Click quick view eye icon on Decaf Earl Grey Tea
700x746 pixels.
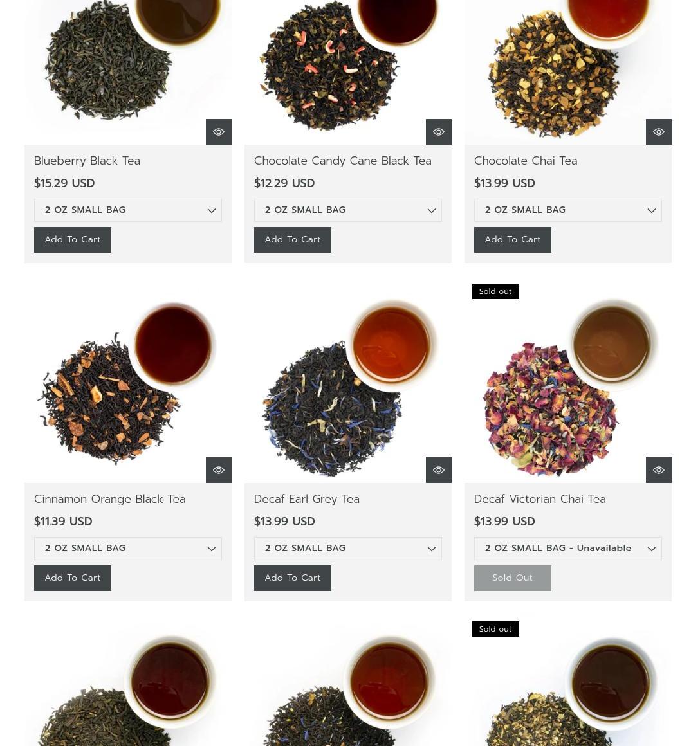pos(438,470)
